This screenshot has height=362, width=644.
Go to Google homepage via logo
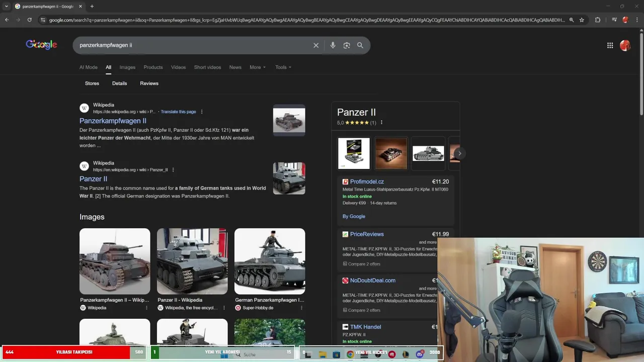[x=41, y=45]
